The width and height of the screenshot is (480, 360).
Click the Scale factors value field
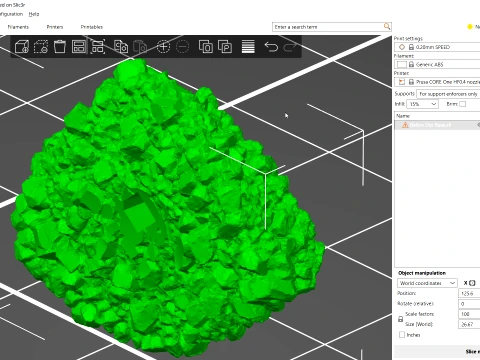tap(469, 314)
